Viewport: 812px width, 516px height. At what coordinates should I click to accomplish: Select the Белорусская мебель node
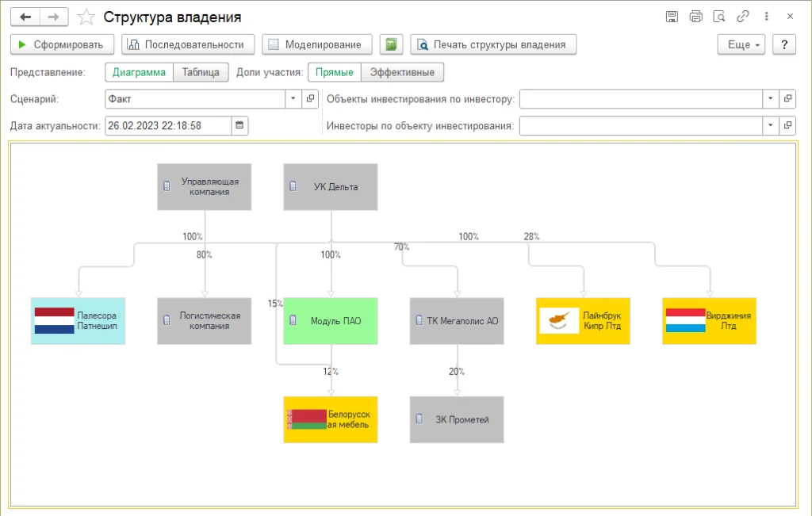pyautogui.click(x=331, y=420)
